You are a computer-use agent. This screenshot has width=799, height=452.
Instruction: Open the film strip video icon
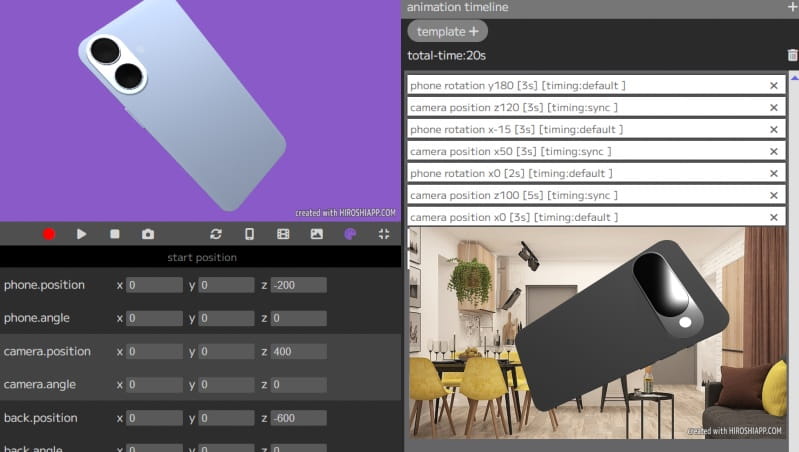(283, 234)
